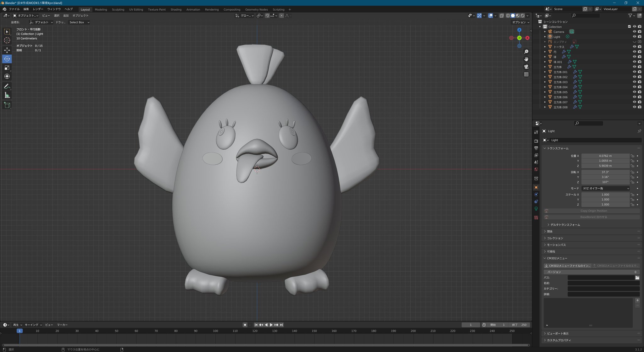Open Object Constraints properties tab icon

tap(536, 201)
